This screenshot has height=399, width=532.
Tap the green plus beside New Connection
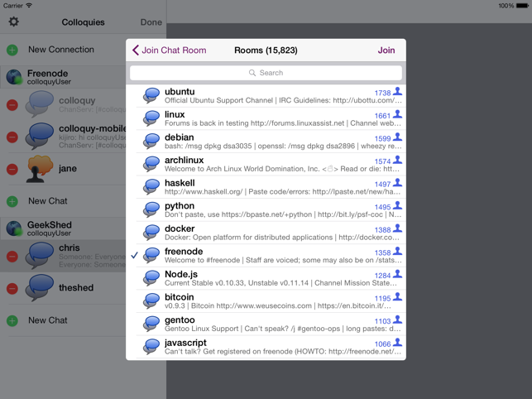point(12,50)
